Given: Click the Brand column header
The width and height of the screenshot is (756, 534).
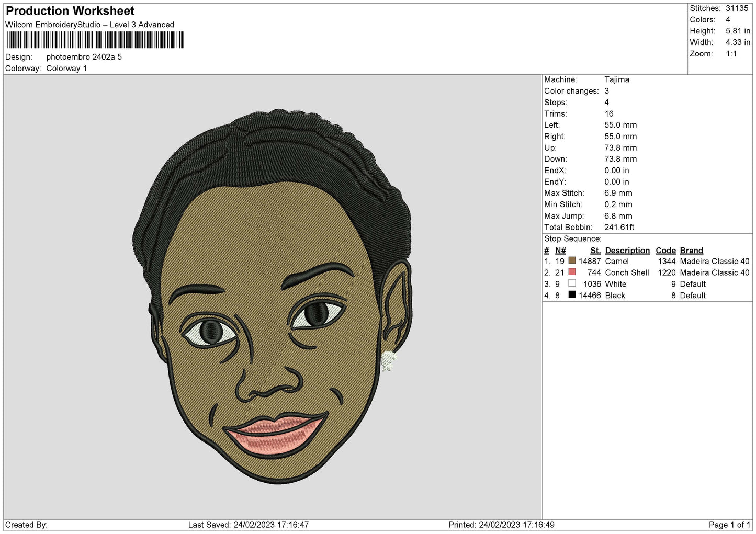Looking at the screenshot, I should pos(691,251).
